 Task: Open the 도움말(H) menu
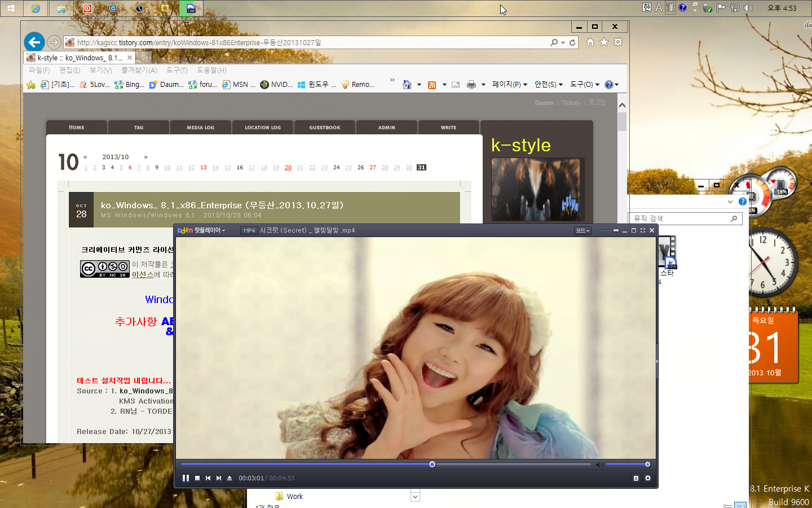211,70
